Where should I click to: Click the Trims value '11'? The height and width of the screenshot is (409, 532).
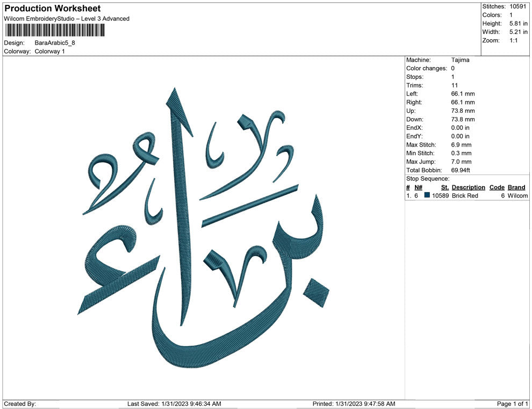tap(455, 85)
